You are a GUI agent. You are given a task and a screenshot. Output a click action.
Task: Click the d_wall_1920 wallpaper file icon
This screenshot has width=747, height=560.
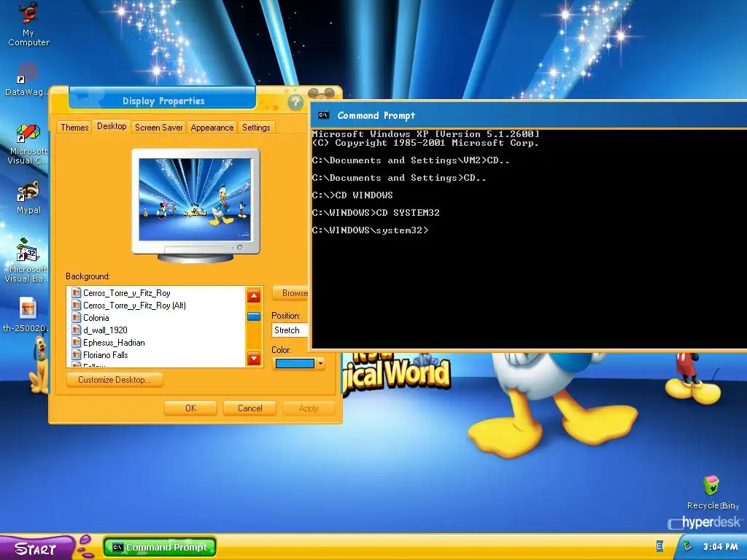pos(76,330)
